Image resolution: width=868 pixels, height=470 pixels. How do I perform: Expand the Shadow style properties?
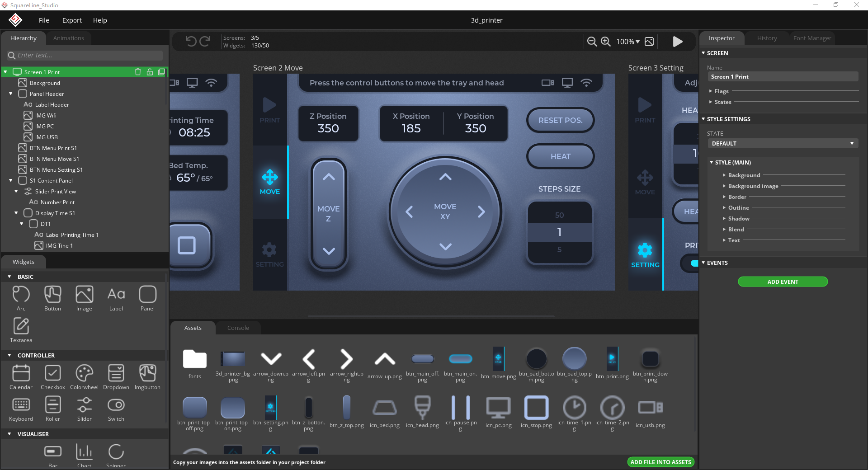pos(740,218)
